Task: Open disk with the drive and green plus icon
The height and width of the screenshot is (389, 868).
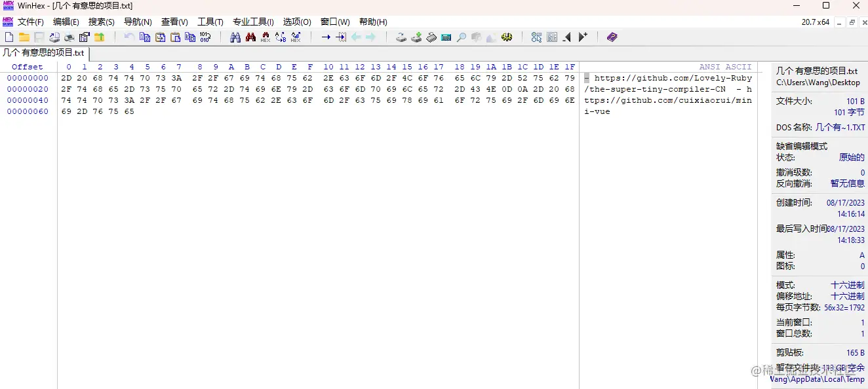Action: click(416, 37)
